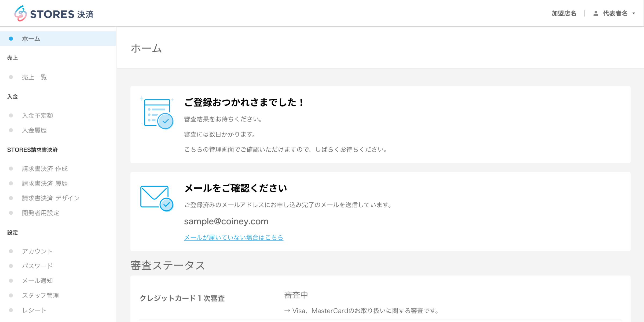Open 請求書決済 履歴

pos(45,184)
